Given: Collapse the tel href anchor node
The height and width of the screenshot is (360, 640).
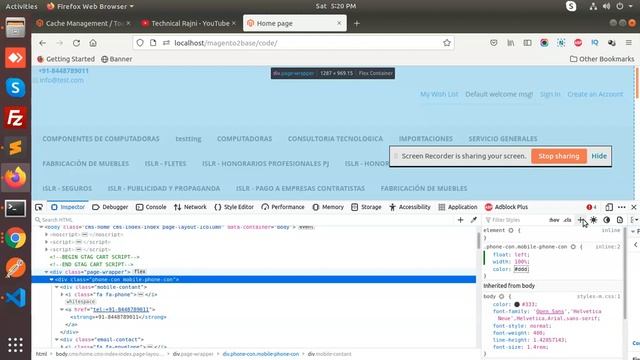Looking at the screenshot, I should [62, 309].
